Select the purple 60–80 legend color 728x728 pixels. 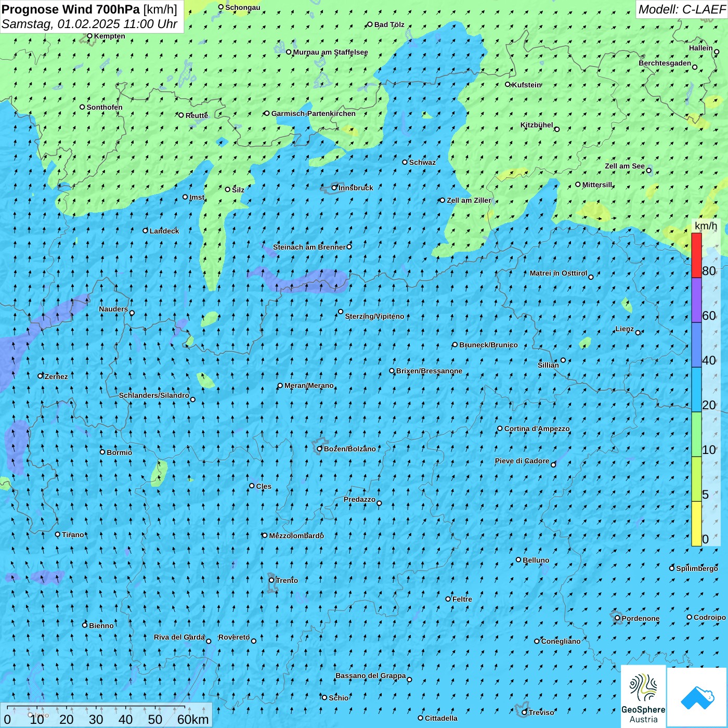click(x=696, y=300)
